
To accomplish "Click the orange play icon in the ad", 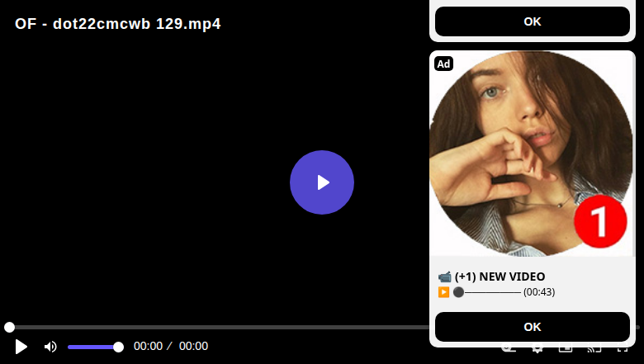I will click(x=443, y=291).
